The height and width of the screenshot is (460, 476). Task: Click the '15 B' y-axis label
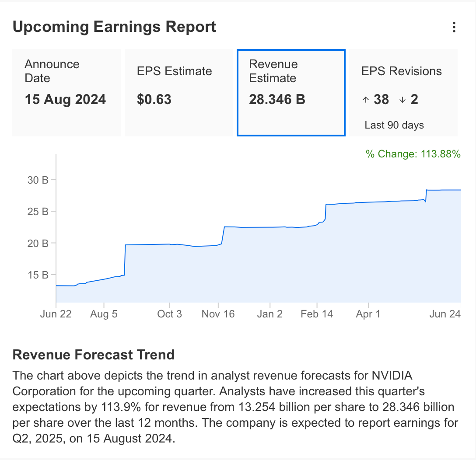pos(38,275)
